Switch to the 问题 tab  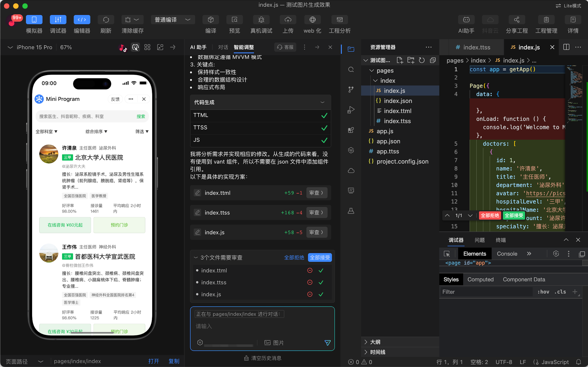(480, 240)
